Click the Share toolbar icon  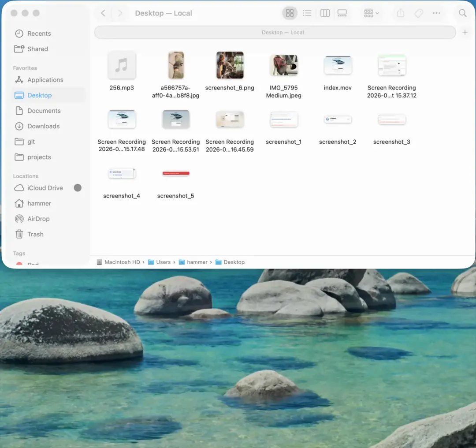pyautogui.click(x=400, y=13)
